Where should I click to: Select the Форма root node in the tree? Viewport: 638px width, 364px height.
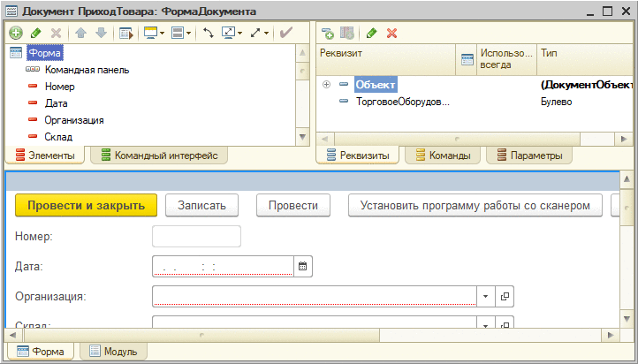pyautogui.click(x=45, y=53)
